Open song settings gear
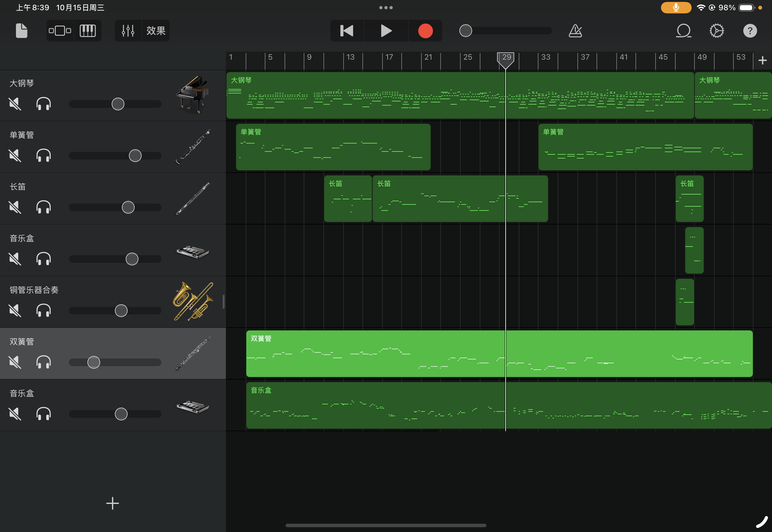Screen dimensions: 772x532 click(716, 31)
